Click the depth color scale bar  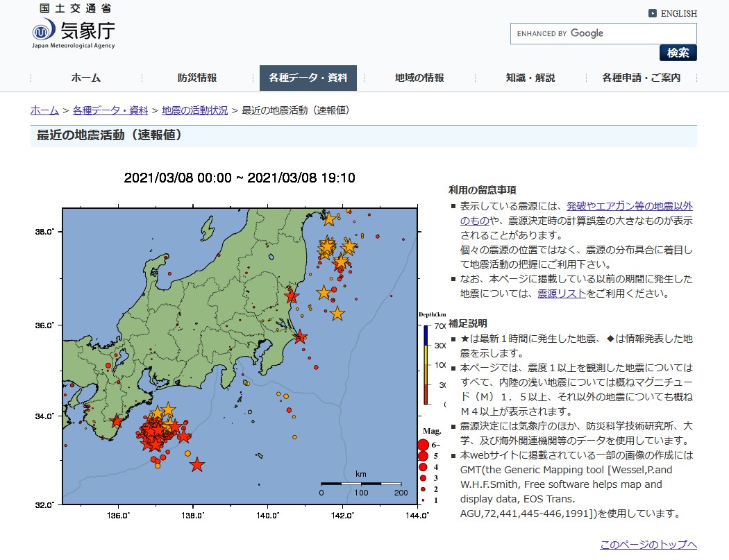tap(426, 365)
